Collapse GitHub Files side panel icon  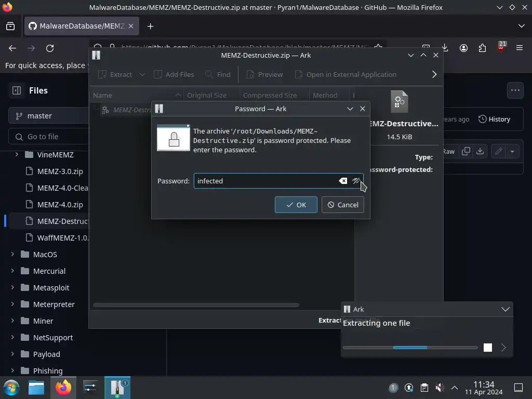17,90
